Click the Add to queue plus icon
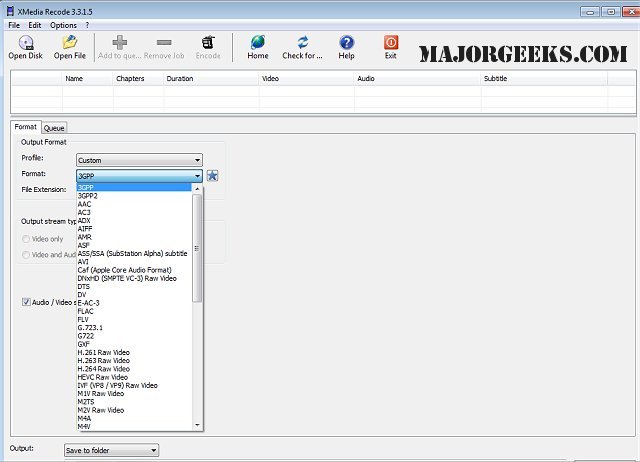The image size is (640, 462). click(x=120, y=42)
